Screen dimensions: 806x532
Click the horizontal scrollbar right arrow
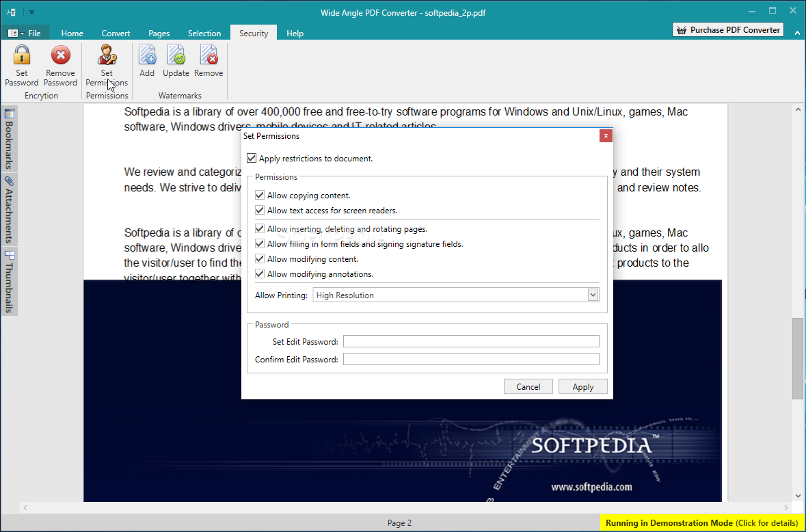[x=786, y=507]
